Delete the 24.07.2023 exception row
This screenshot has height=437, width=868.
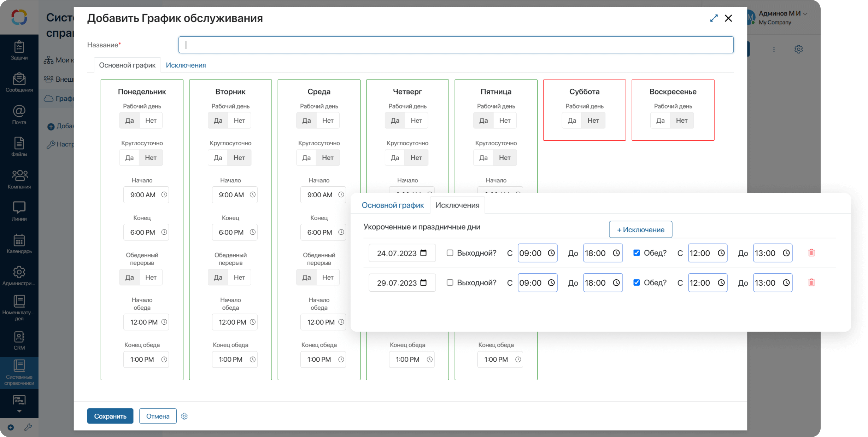(x=811, y=253)
